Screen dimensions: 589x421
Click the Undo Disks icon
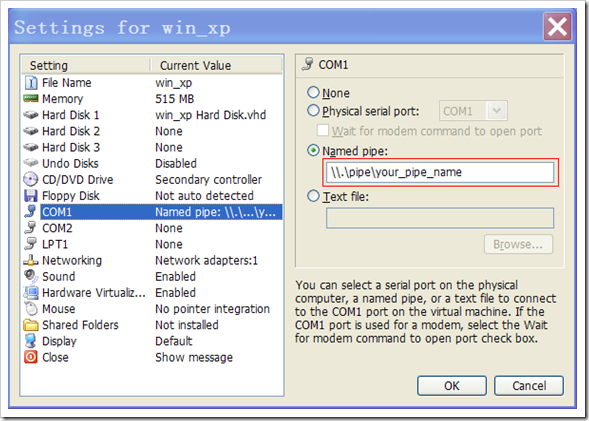tap(31, 163)
